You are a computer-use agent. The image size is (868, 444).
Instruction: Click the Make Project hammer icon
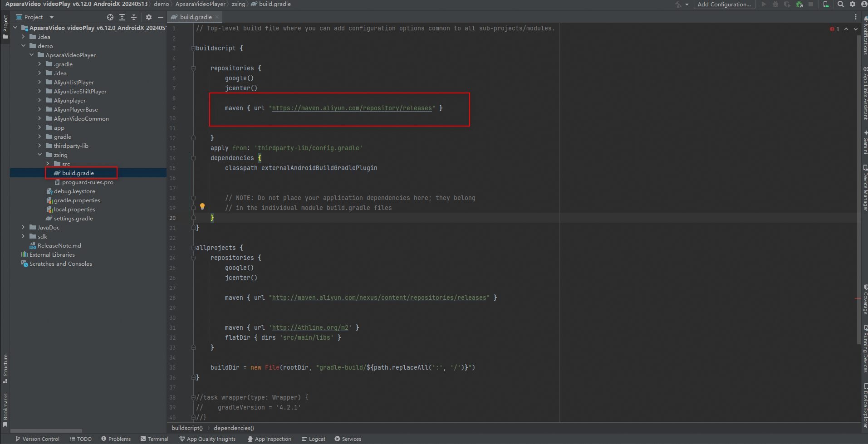coord(678,5)
